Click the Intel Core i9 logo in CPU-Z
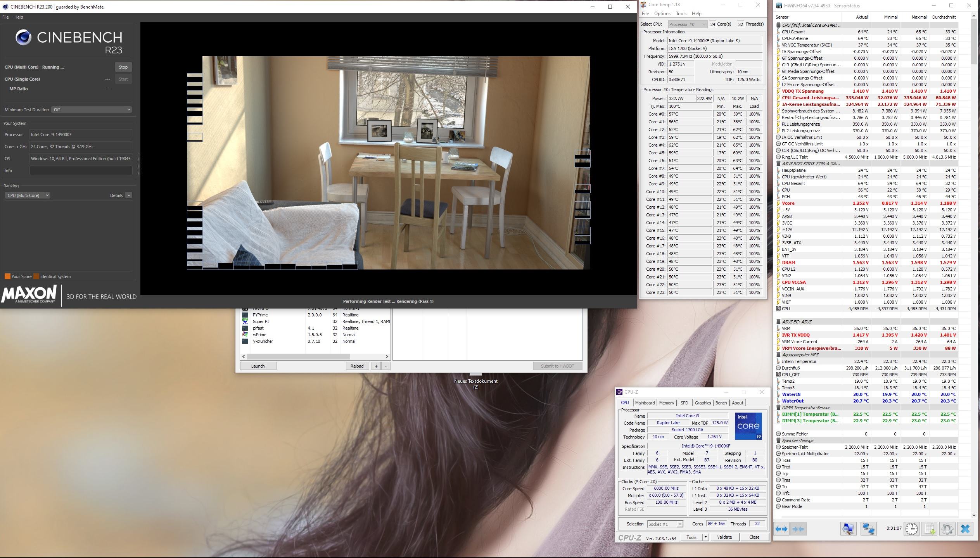The image size is (980, 558). click(748, 426)
